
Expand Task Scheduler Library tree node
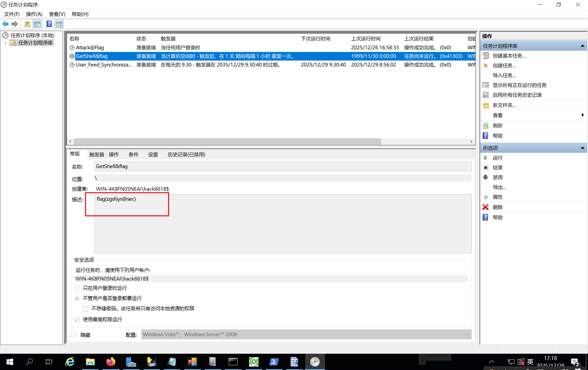tap(5, 43)
